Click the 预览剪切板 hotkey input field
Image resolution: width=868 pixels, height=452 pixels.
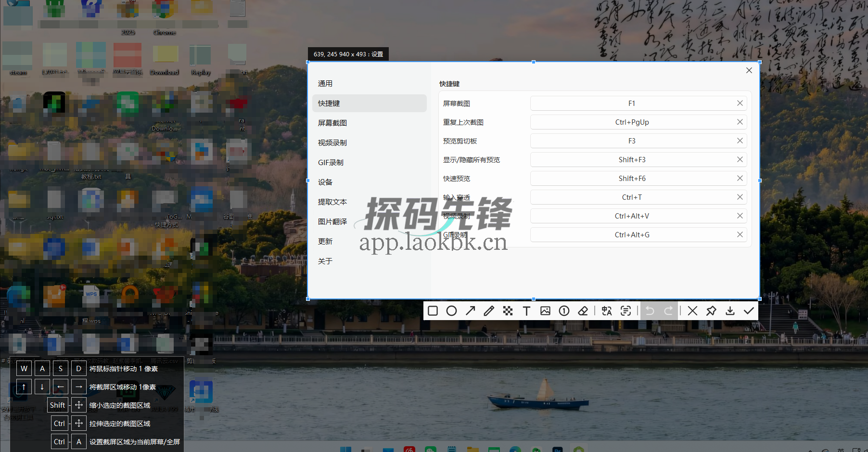coord(632,140)
